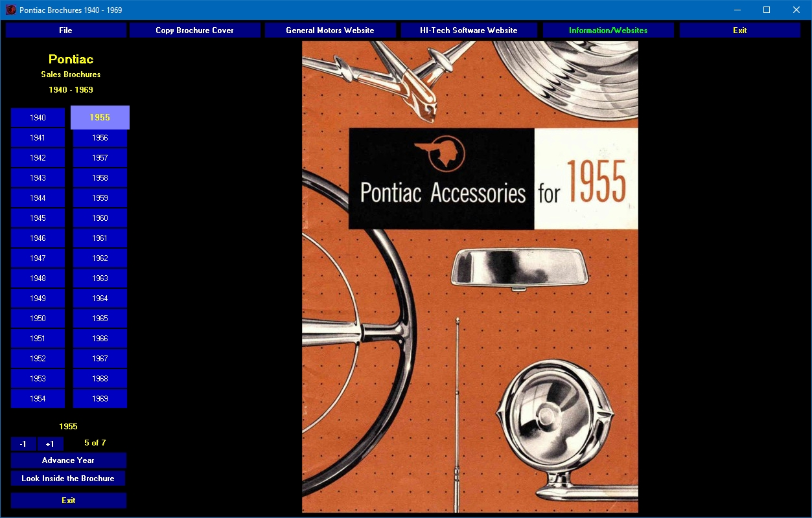Screen dimensions: 812x518
Task: Select the 1952 year button
Action: pyautogui.click(x=38, y=359)
